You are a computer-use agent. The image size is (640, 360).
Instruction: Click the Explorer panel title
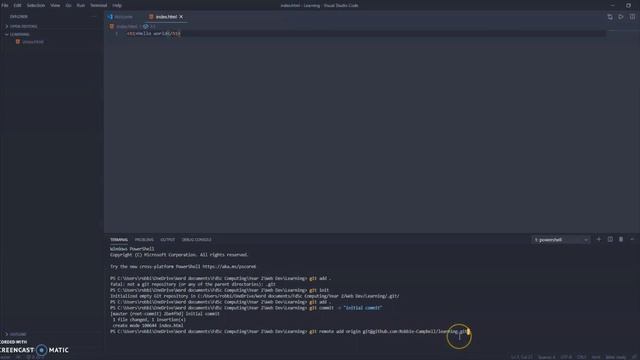18,17
